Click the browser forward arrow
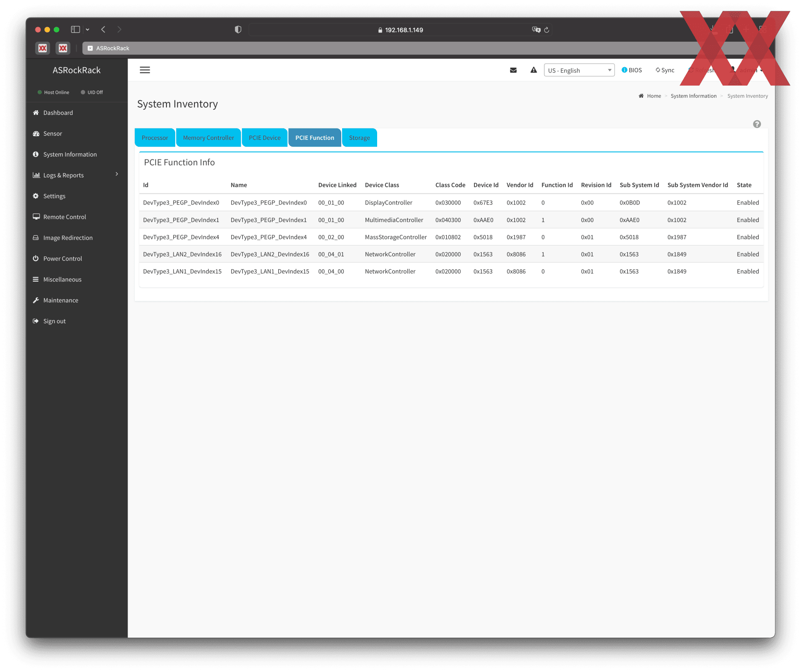 pos(119,29)
